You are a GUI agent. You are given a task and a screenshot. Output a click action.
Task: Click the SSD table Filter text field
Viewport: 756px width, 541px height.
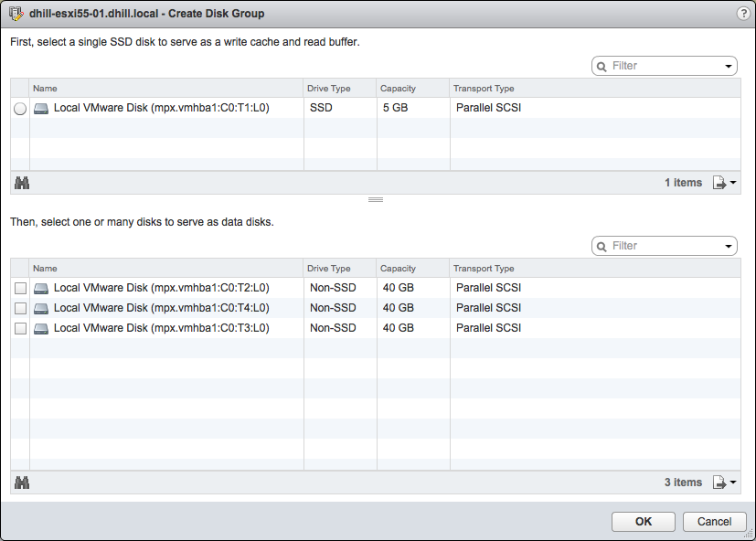coord(665,66)
